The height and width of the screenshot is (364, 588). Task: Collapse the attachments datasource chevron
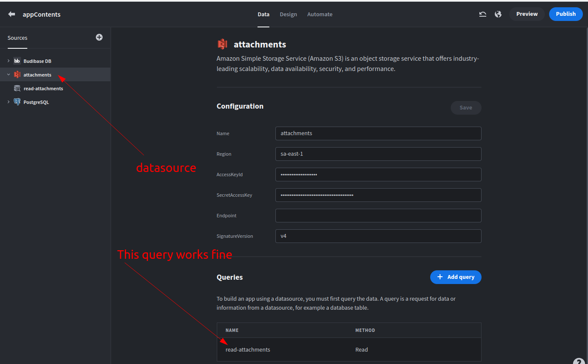8,74
